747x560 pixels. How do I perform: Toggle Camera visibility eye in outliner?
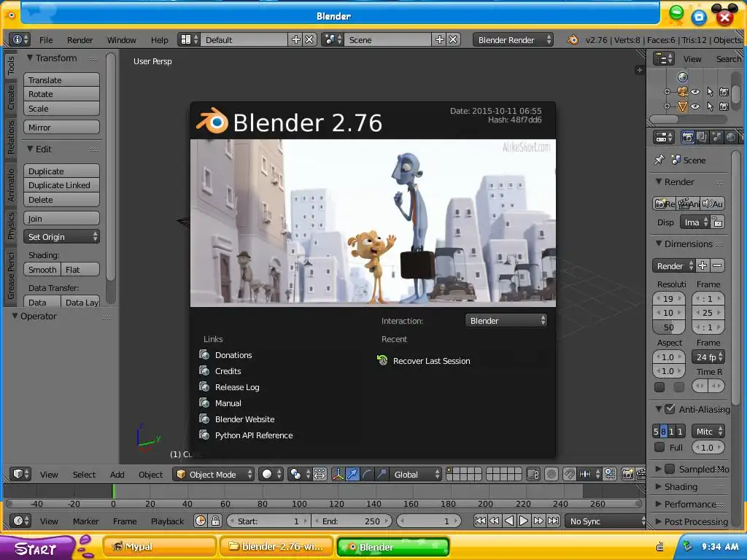point(695,92)
